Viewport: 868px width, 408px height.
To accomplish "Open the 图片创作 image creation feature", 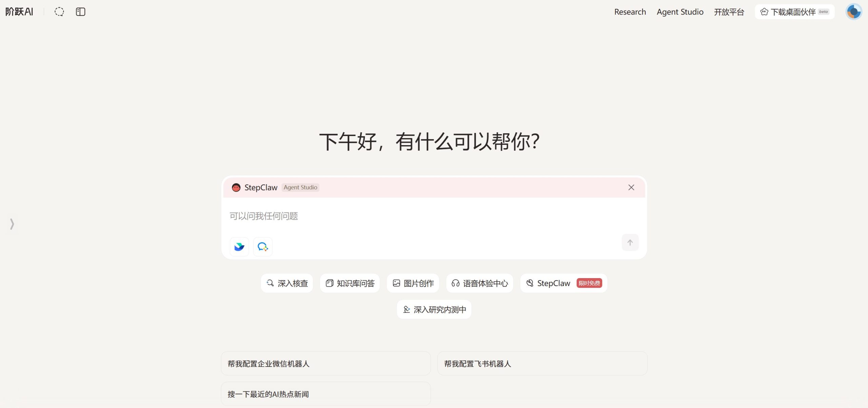I will [413, 283].
